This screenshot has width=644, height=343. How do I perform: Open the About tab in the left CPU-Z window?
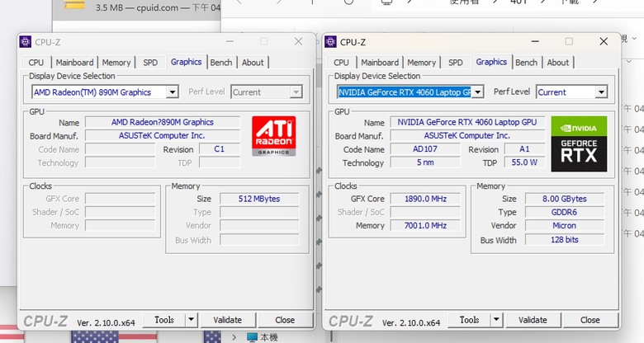pos(253,63)
